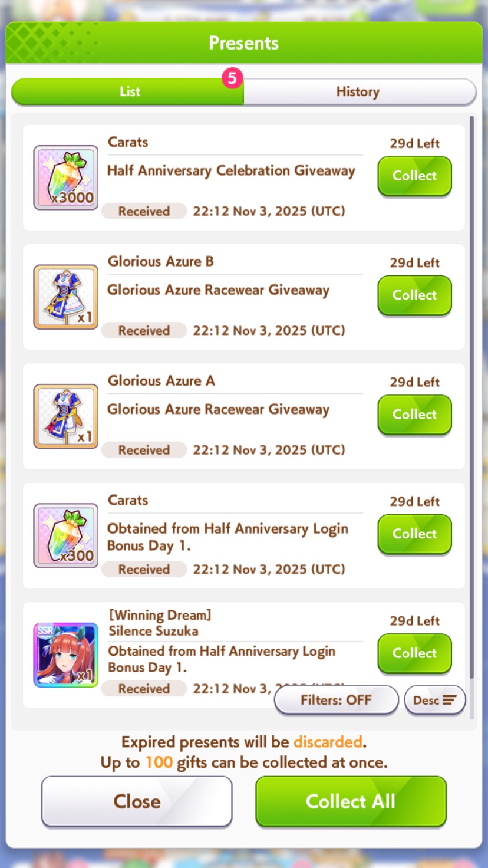Tap the 300 Carats gem icon
Image resolution: width=488 pixels, height=868 pixels.
pos(66,535)
